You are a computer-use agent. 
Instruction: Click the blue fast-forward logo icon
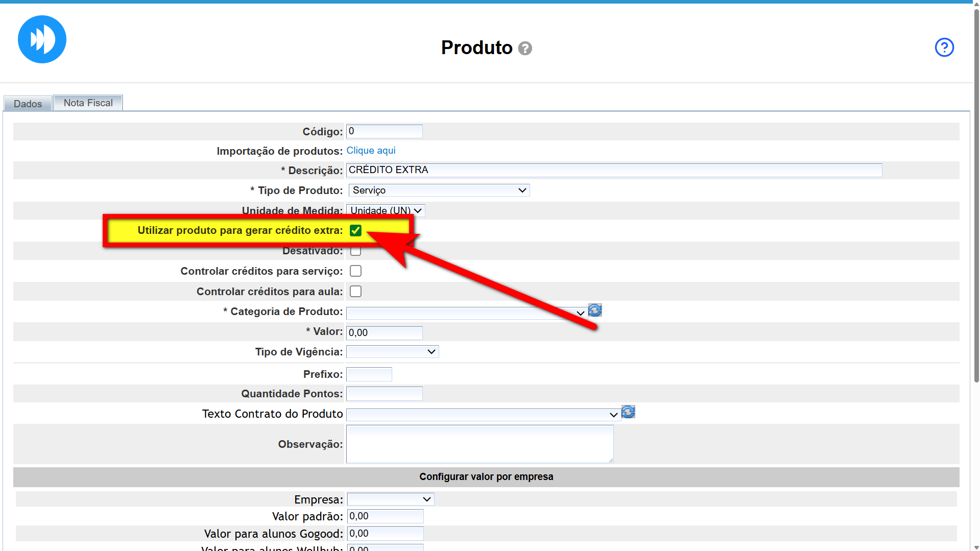tap(42, 39)
